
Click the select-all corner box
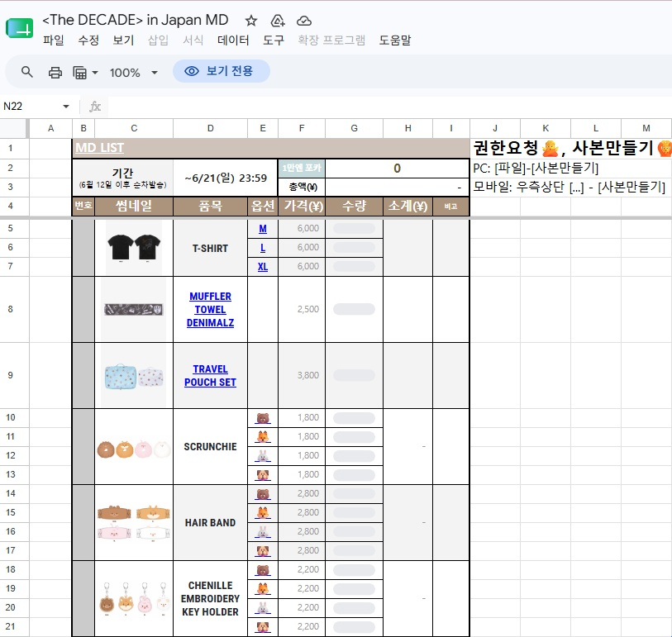click(14, 128)
